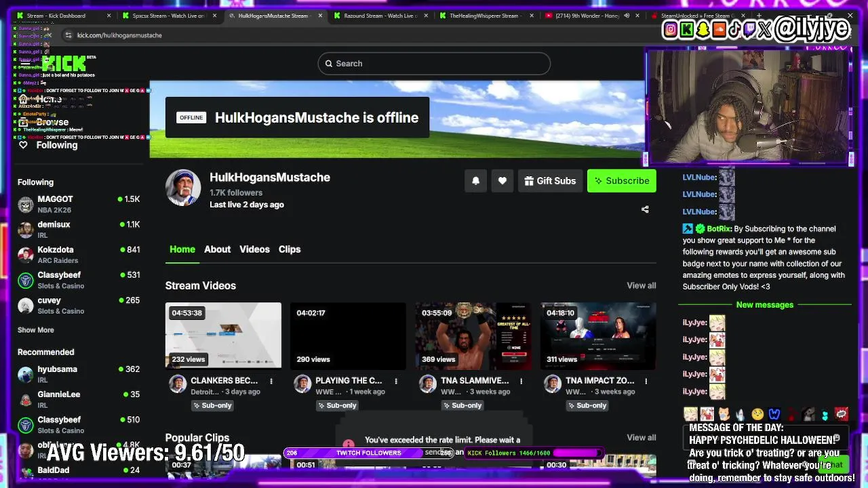Open Kokzdota channel in Following list

[79, 255]
